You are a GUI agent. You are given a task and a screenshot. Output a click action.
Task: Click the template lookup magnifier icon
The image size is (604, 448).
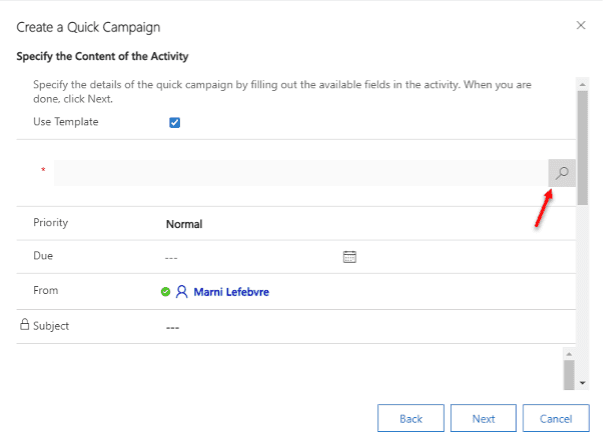pos(563,173)
